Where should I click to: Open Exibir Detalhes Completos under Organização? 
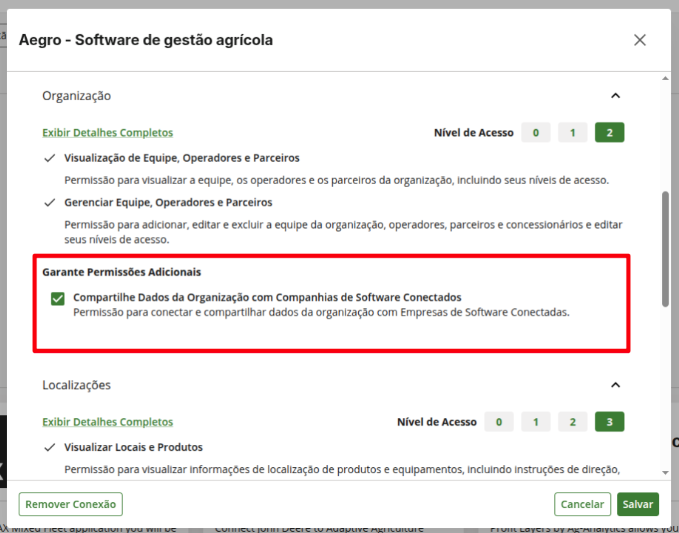click(107, 132)
